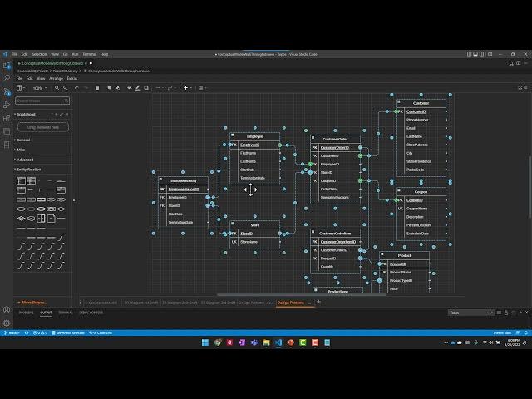Screen dimensions: 532x399
Task: Click the redo arrow in draw.io toolbar
Action: pos(86,88)
